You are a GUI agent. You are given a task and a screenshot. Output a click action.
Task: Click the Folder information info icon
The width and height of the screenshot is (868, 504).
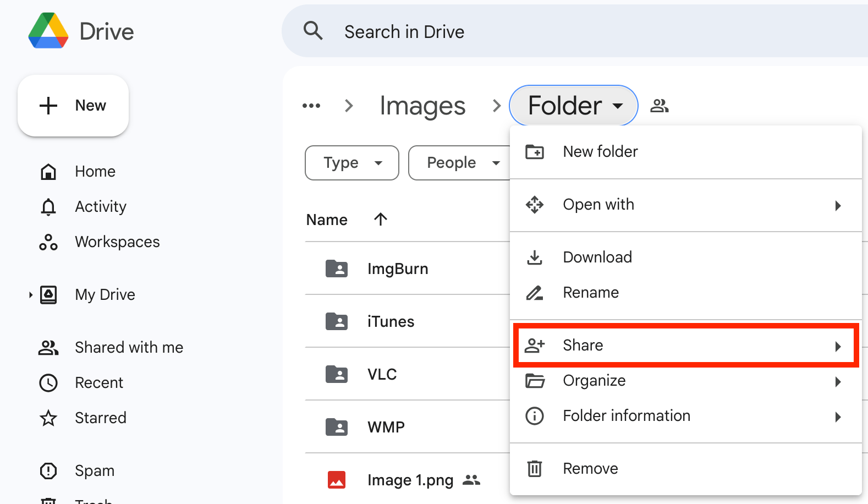(x=535, y=416)
